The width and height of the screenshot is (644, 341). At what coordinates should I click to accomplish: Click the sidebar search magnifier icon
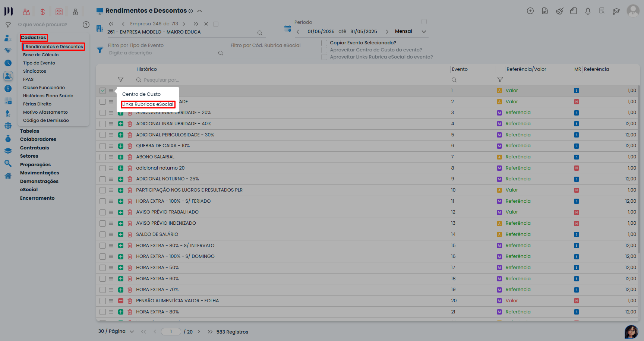coord(8,163)
